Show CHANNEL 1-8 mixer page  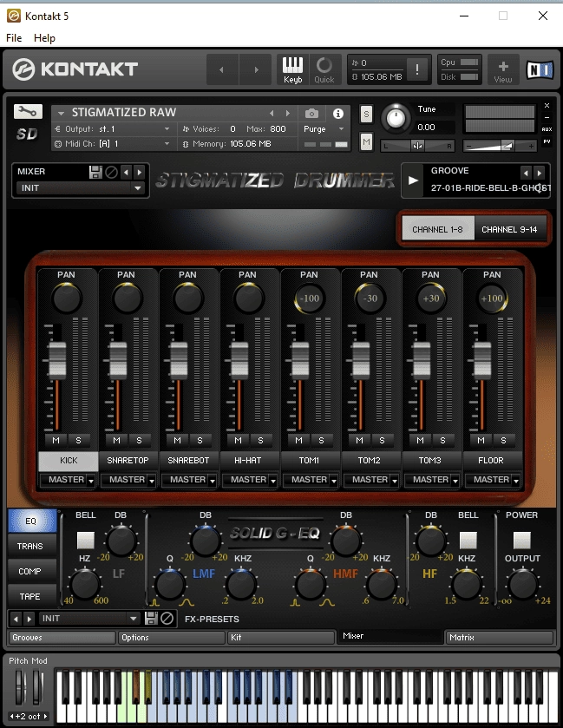point(438,229)
